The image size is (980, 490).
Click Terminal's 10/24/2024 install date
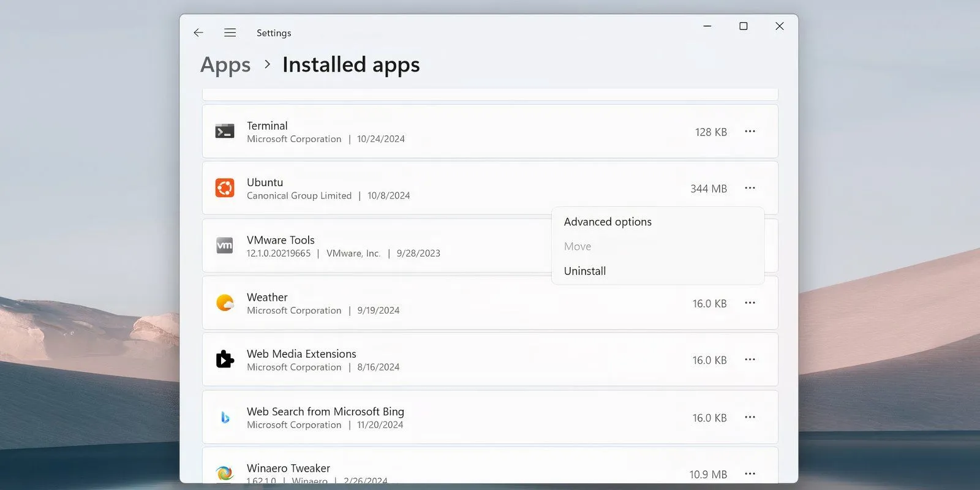click(381, 139)
